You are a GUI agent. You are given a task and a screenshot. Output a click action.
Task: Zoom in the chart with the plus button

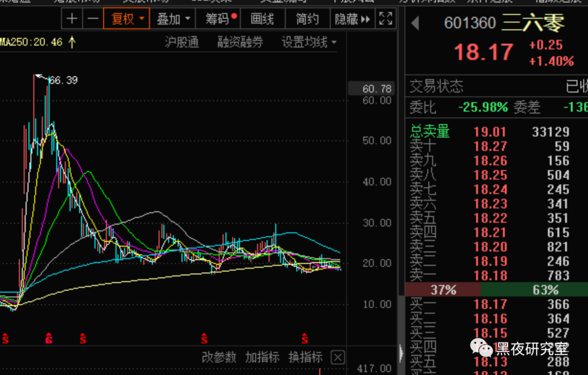tap(72, 19)
